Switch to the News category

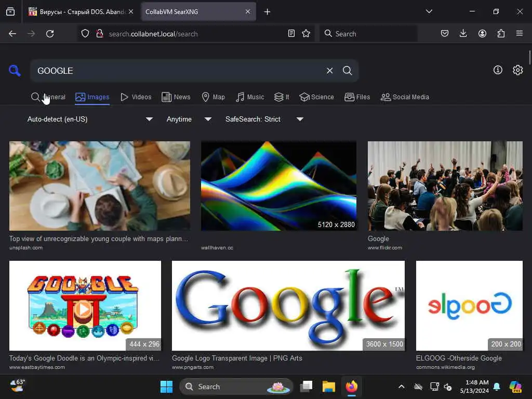tap(176, 97)
